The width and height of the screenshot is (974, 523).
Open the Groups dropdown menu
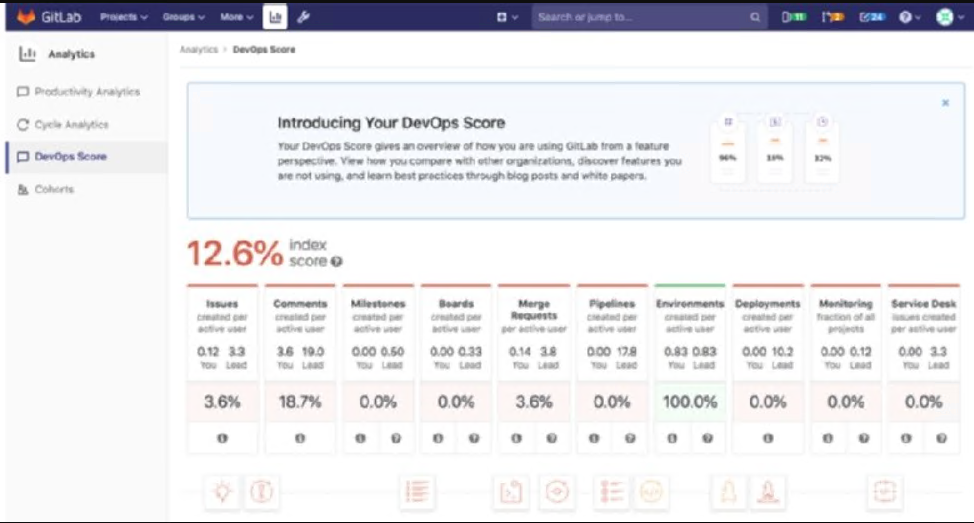183,17
